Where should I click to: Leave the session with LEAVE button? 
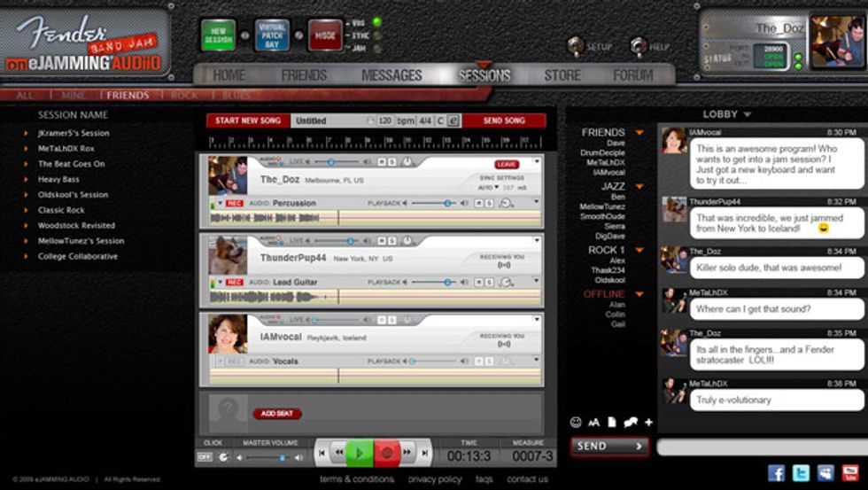[507, 165]
